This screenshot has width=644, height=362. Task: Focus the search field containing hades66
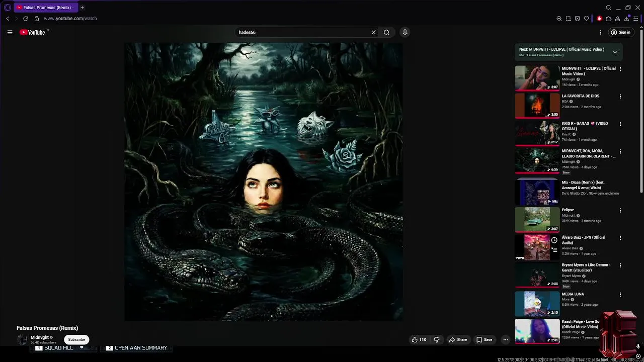click(x=302, y=32)
